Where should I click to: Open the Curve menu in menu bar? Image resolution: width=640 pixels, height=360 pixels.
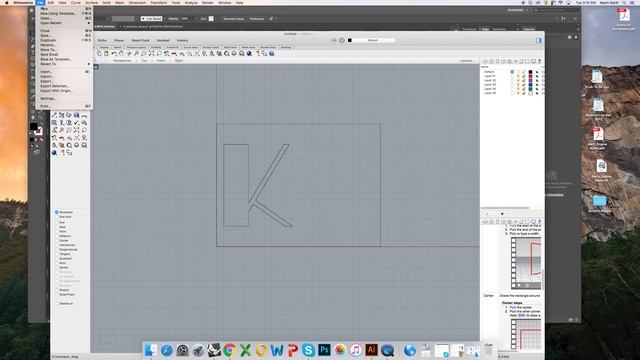(76, 2)
